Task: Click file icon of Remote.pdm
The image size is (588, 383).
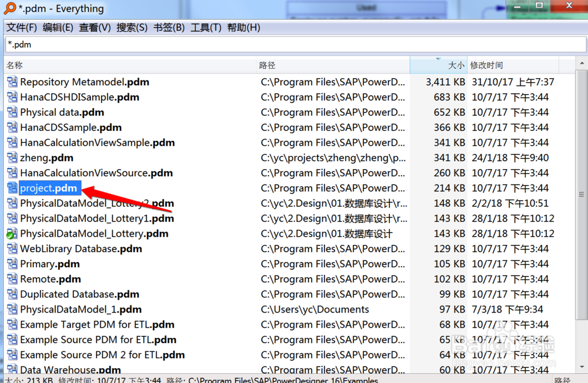Action: click(12, 279)
